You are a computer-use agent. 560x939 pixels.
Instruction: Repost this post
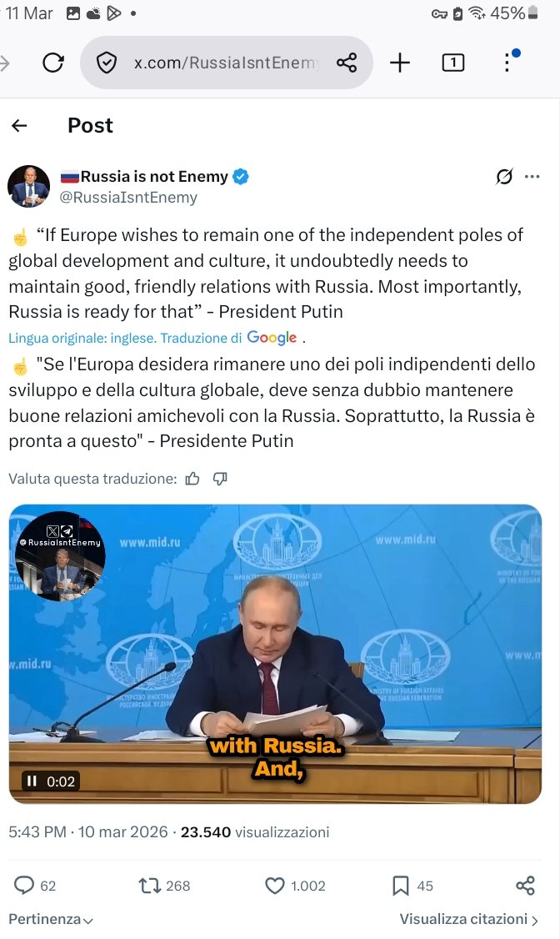149,886
